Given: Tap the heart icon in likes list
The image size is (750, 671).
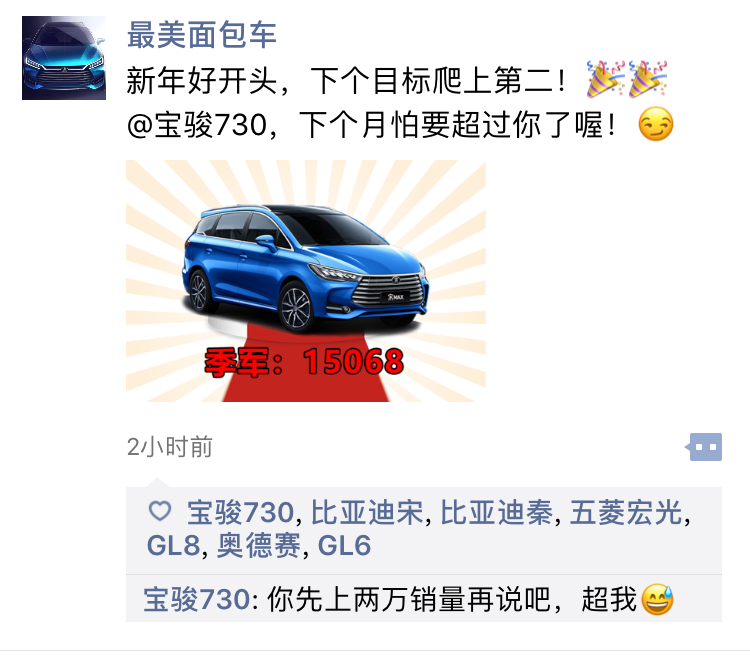Looking at the screenshot, I should (160, 511).
